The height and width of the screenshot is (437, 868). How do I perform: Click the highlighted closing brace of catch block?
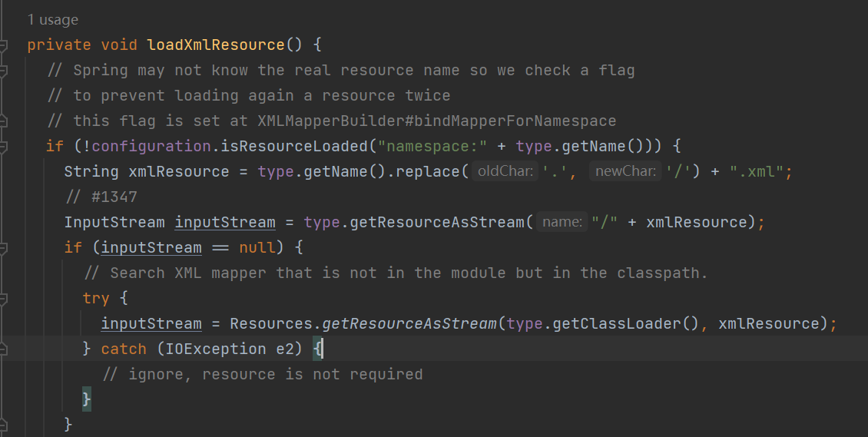[87, 399]
